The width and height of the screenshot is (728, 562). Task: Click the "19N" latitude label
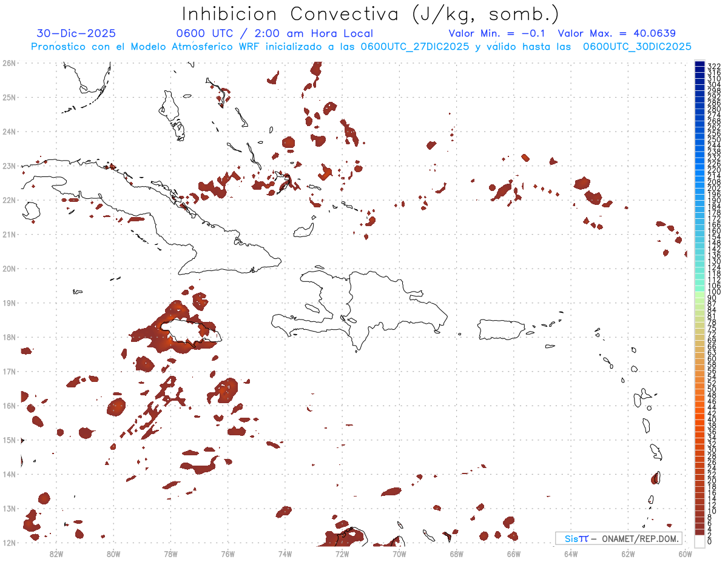9,303
